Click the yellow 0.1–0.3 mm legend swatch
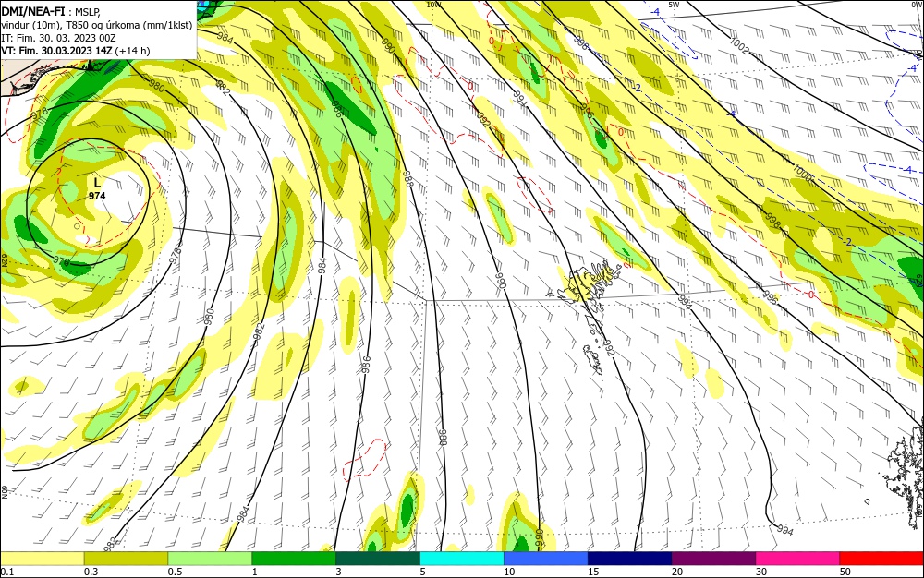 [x=43, y=559]
